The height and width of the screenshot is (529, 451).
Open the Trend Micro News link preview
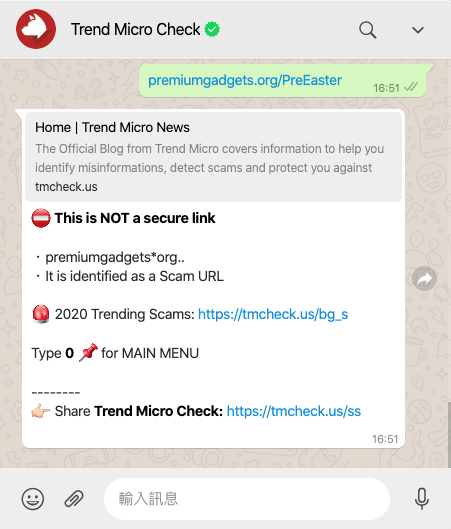213,157
